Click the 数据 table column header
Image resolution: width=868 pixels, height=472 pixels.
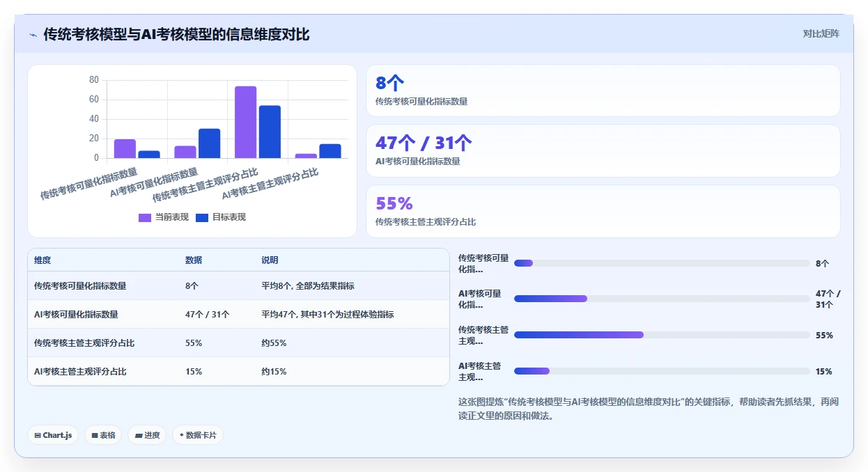click(x=194, y=260)
